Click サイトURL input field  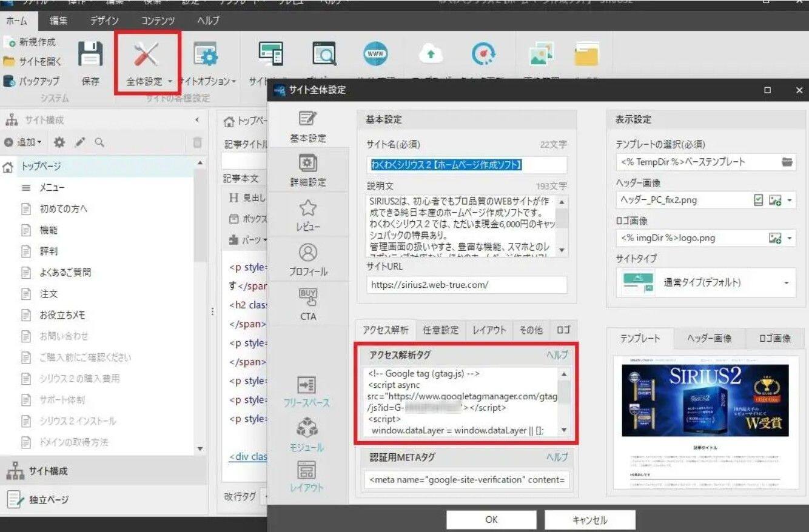tap(467, 284)
